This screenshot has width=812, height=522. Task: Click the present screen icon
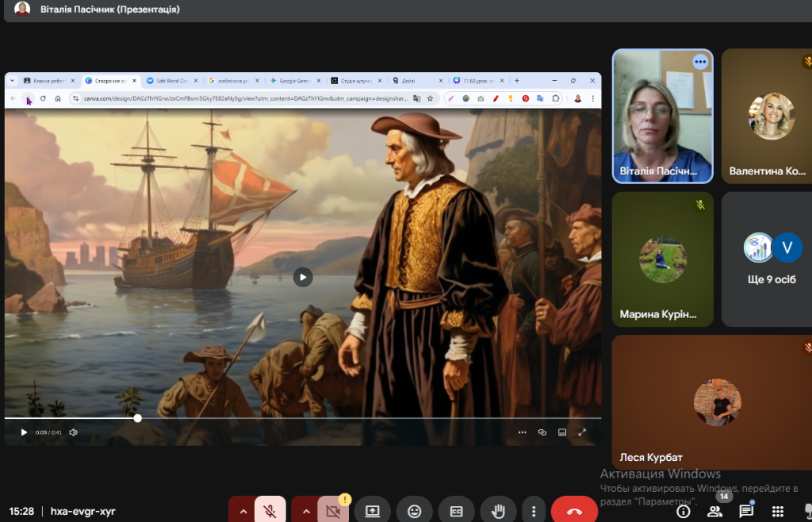(372, 511)
